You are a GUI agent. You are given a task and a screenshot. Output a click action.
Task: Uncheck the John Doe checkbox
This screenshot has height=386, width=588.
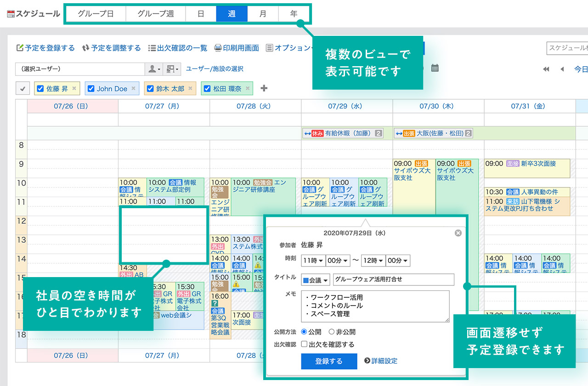click(x=90, y=88)
